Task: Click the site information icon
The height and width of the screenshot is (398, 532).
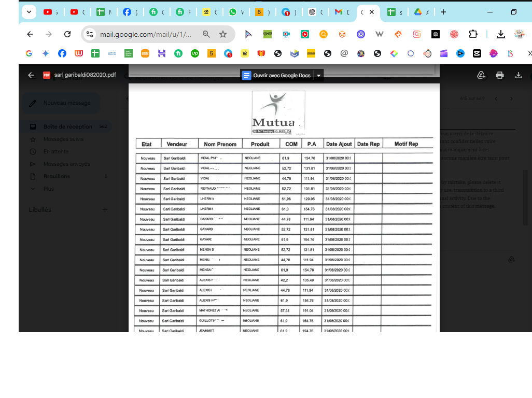Action: coord(90,34)
